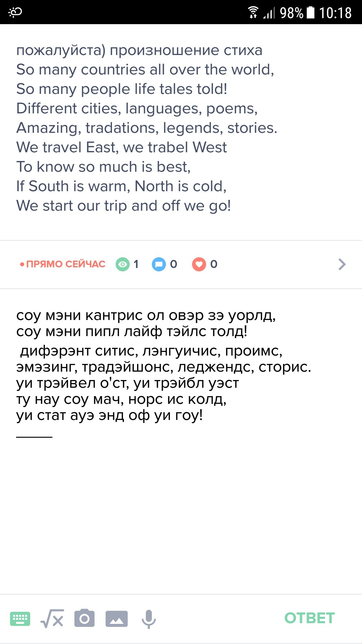The height and width of the screenshot is (644, 362).
Task: Tap the camera icon to take photo
Action: (84, 618)
